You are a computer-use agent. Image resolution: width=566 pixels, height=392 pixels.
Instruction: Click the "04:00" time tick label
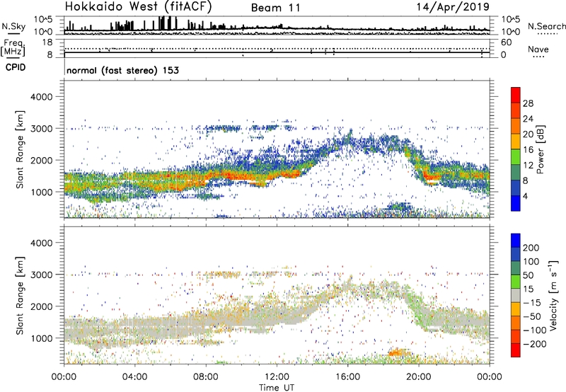click(x=134, y=377)
